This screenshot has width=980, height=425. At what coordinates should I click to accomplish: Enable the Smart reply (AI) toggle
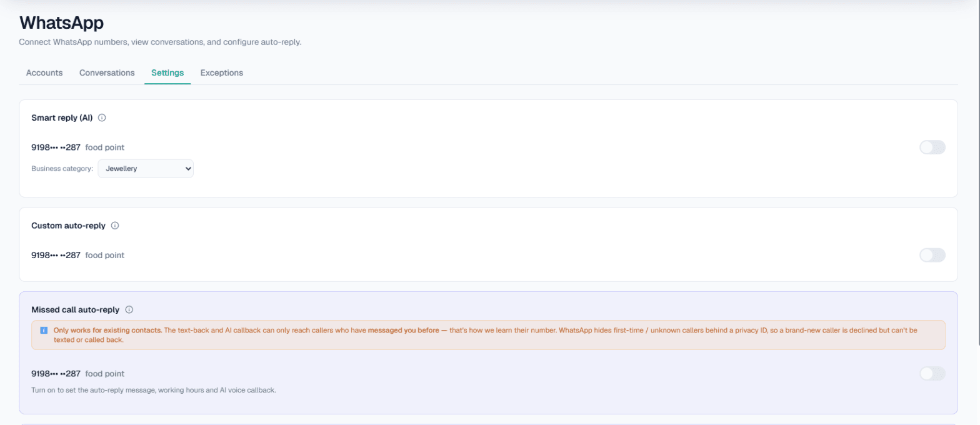pyautogui.click(x=932, y=147)
